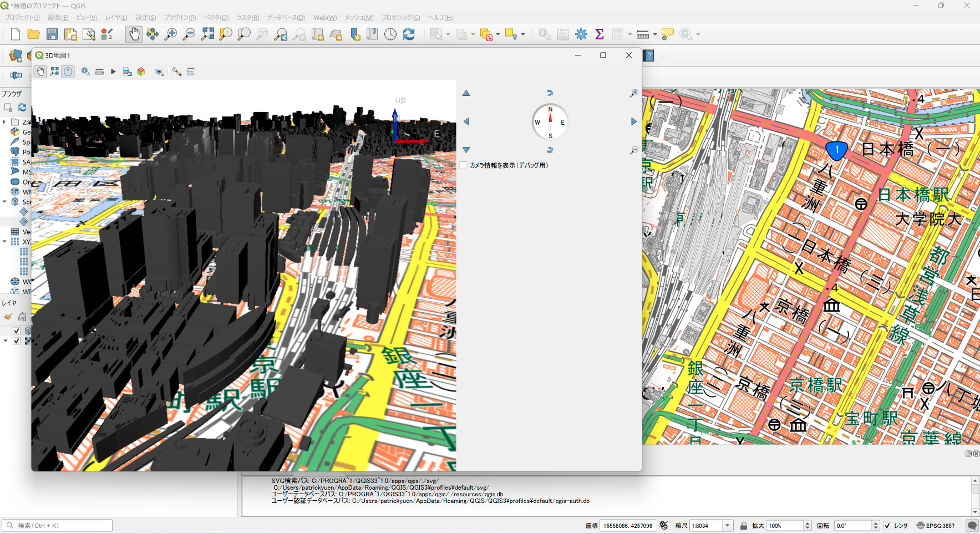Image resolution: width=980 pixels, height=534 pixels.
Task: Open the scale dropdown showing 1:8034
Action: click(x=727, y=525)
